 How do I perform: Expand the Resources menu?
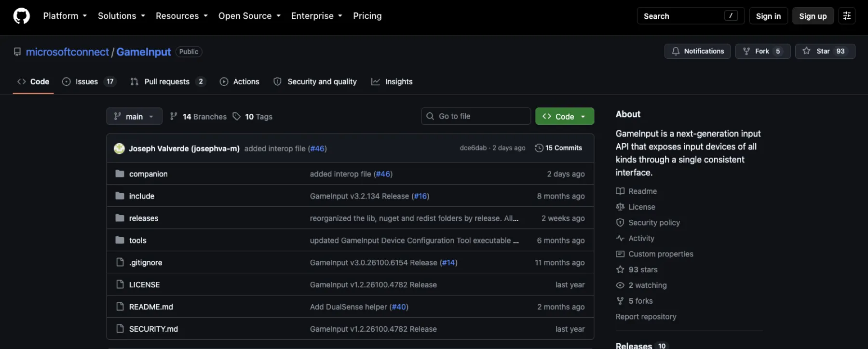[182, 16]
